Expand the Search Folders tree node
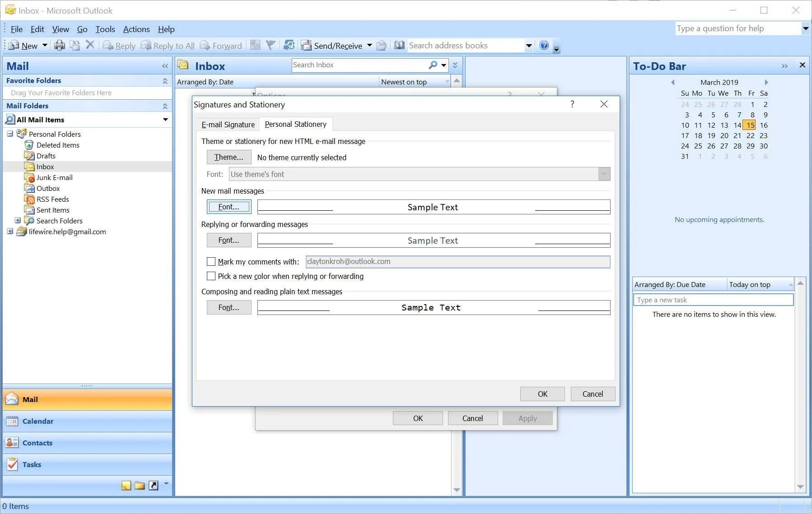The image size is (812, 514). [18, 220]
